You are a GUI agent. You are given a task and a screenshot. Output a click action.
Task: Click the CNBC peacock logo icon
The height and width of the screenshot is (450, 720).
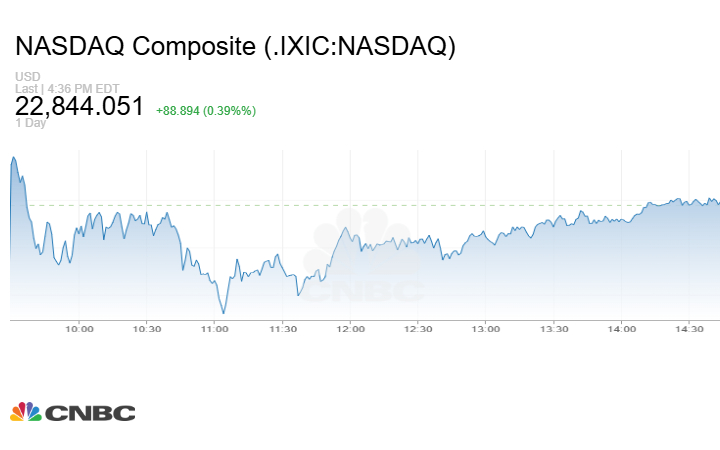26,412
